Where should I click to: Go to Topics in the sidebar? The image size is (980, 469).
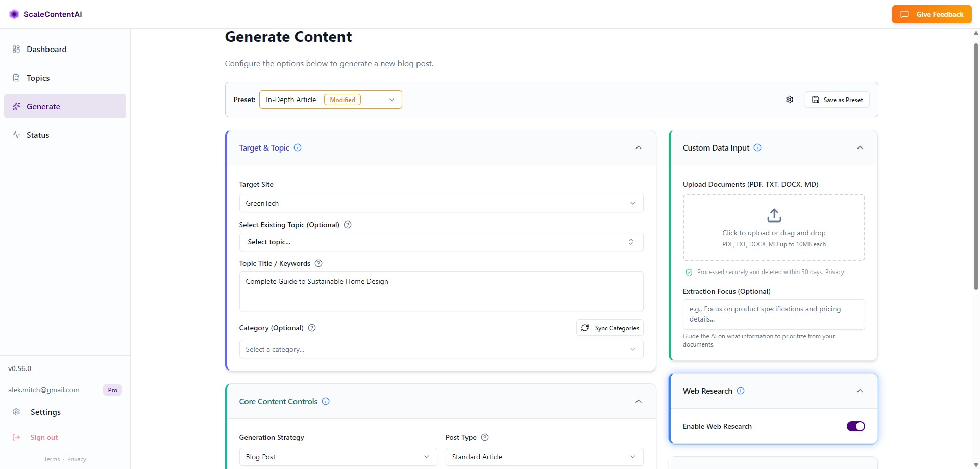[x=38, y=78]
